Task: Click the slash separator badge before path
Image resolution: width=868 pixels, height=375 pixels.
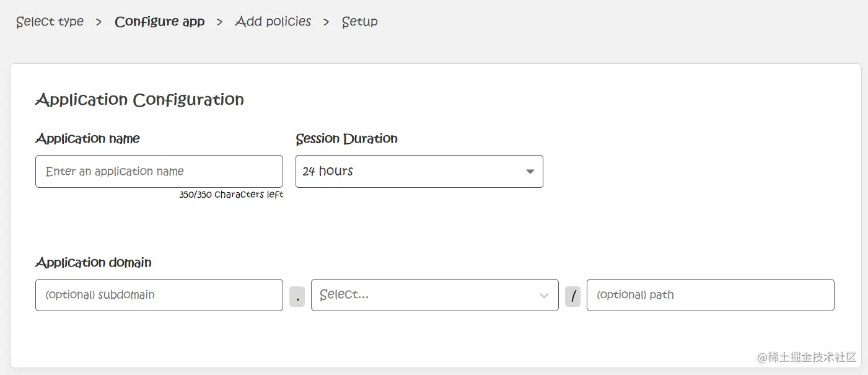Action: click(572, 296)
